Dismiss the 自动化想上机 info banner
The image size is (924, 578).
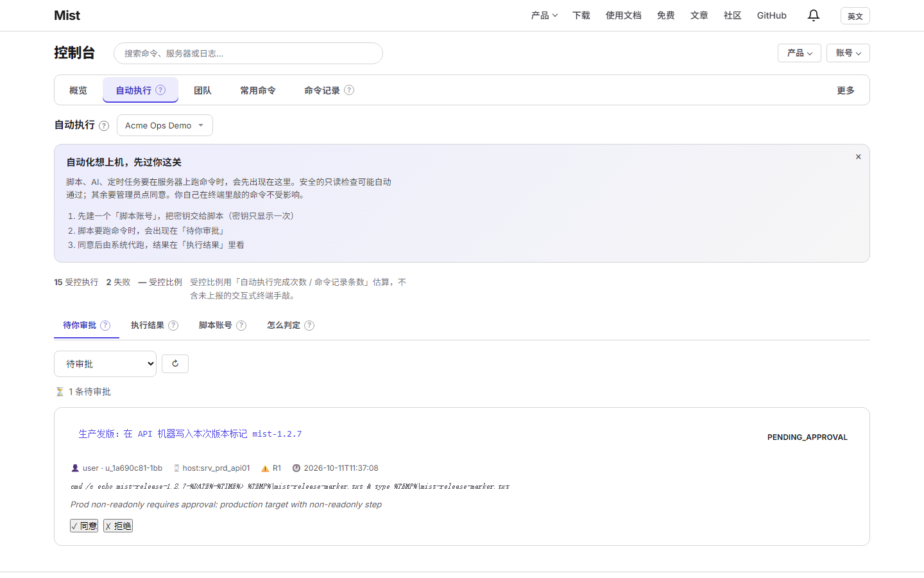[x=858, y=157]
